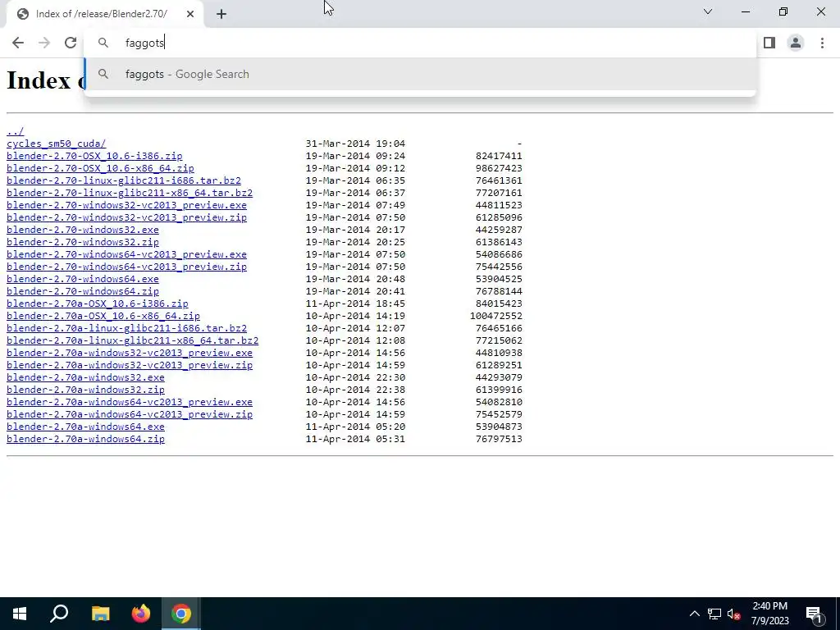Click the file size 100472552

496,316
